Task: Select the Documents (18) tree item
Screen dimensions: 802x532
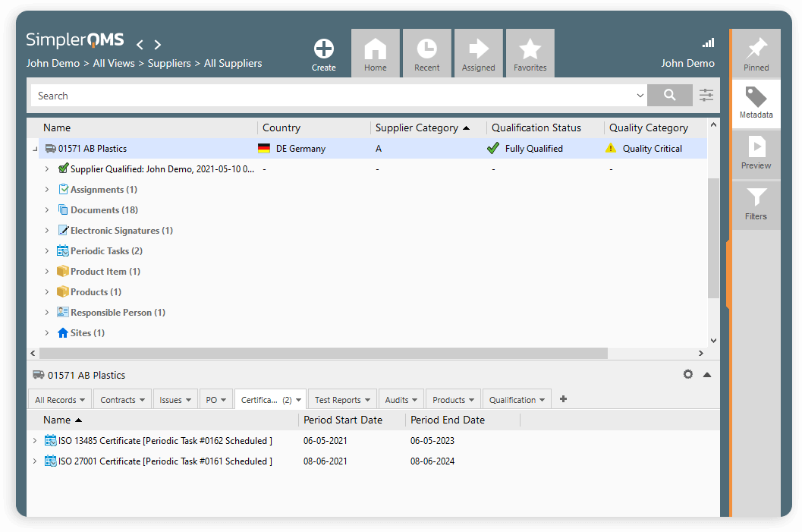Action: tap(105, 210)
